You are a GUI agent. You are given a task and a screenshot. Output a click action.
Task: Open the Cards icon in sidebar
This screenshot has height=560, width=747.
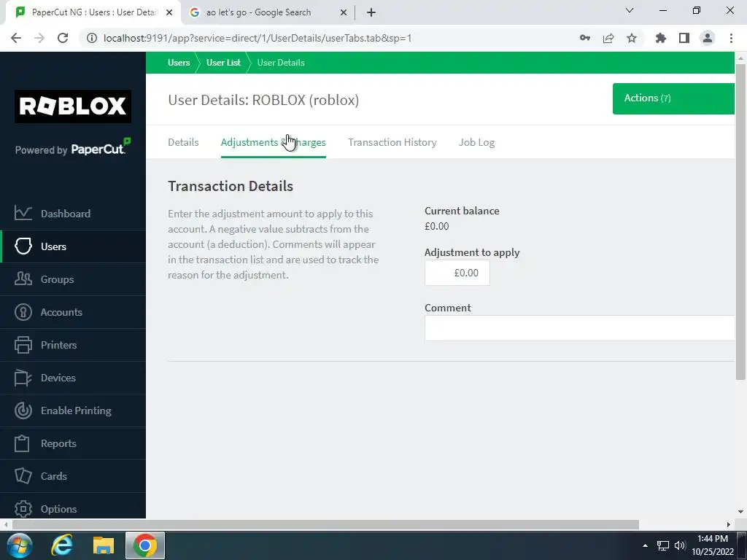click(x=23, y=476)
